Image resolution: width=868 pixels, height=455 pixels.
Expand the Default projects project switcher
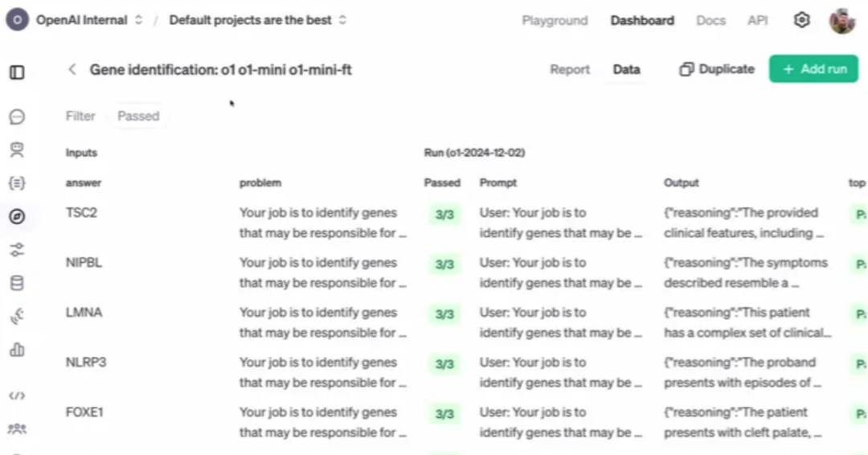[257, 20]
